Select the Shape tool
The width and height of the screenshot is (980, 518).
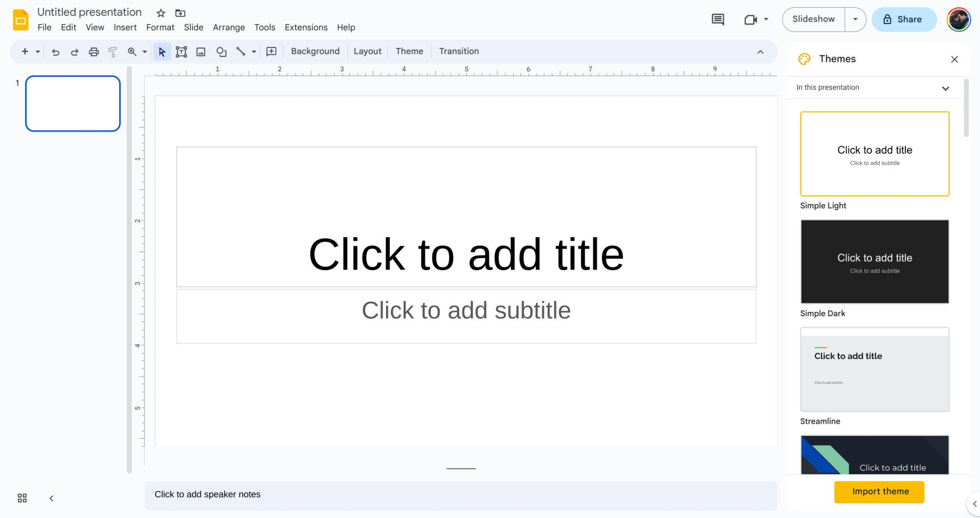221,52
